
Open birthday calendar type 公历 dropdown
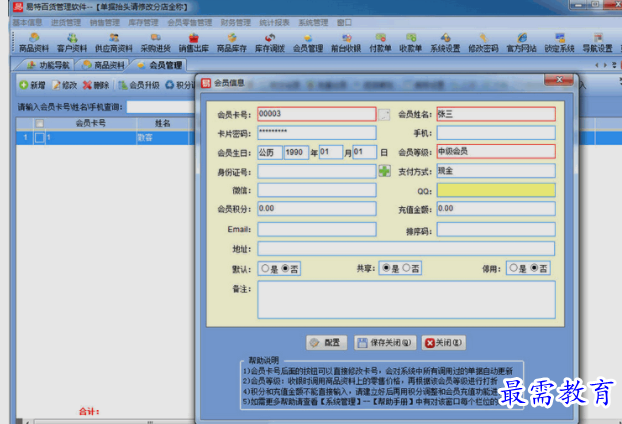[270, 152]
